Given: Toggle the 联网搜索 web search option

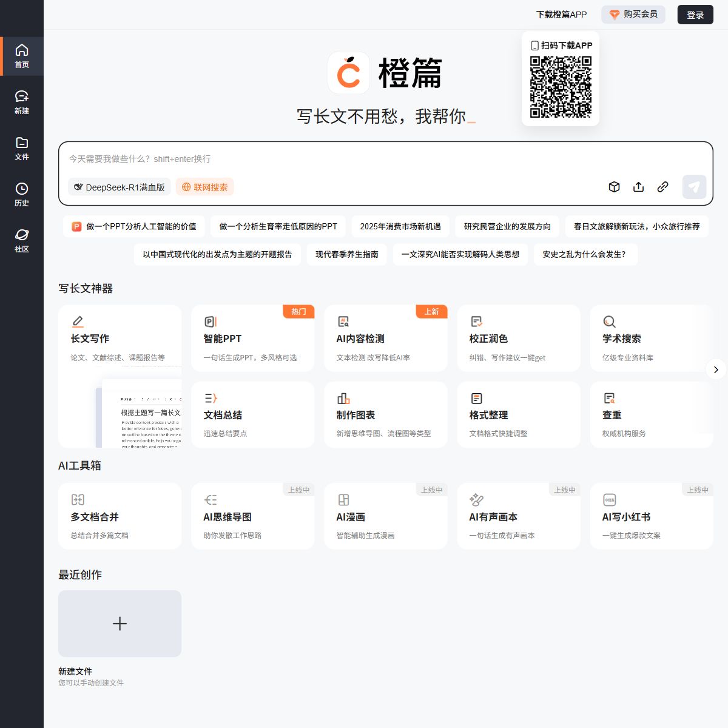Looking at the screenshot, I should 204,187.
